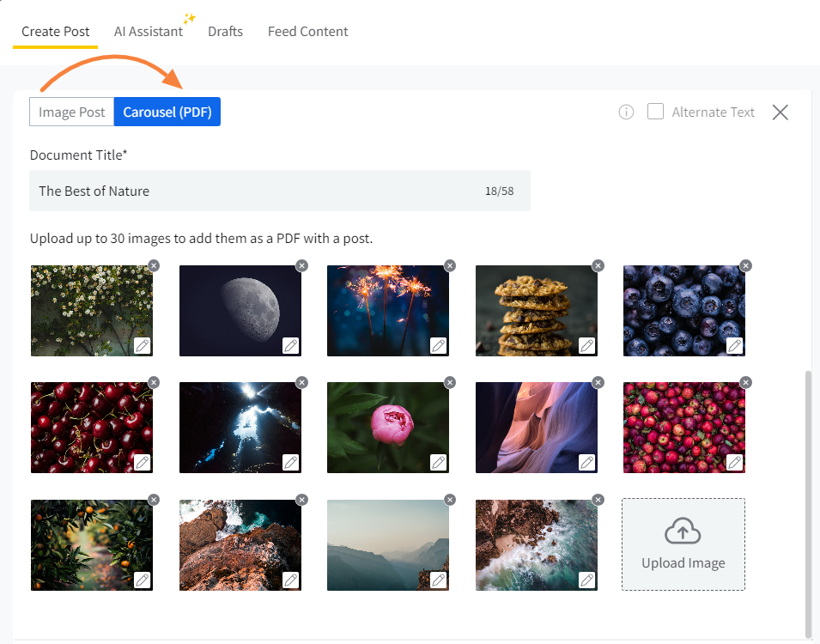Edit the pink peony flower image
Viewport: 820px width, 644px height.
439,462
